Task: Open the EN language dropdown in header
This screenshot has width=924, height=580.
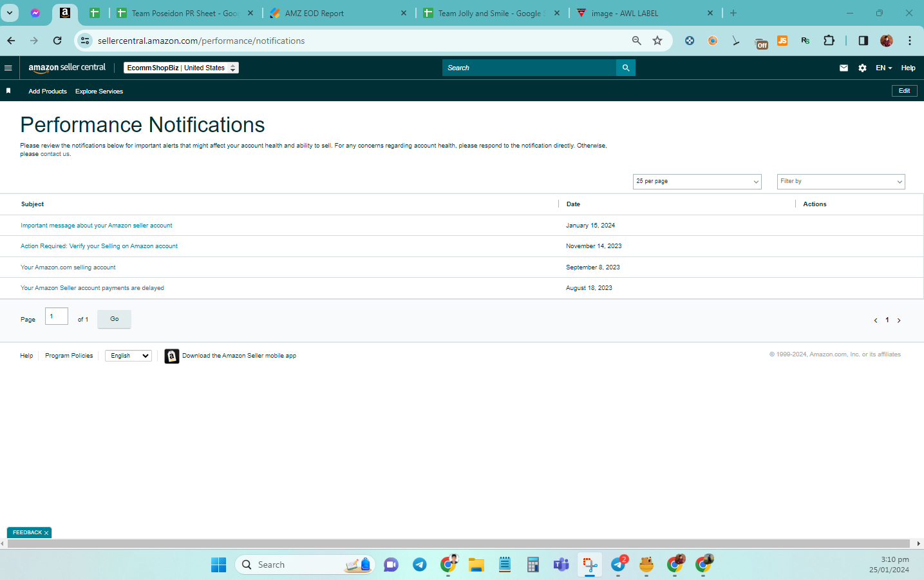Action: click(x=883, y=68)
